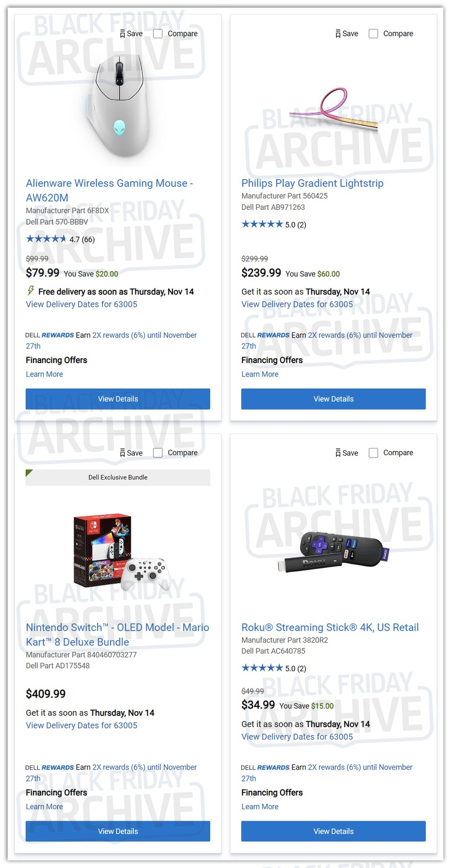The image size is (451, 868).
Task: View Details for the Nintendo Switch bundle
Action: click(118, 831)
